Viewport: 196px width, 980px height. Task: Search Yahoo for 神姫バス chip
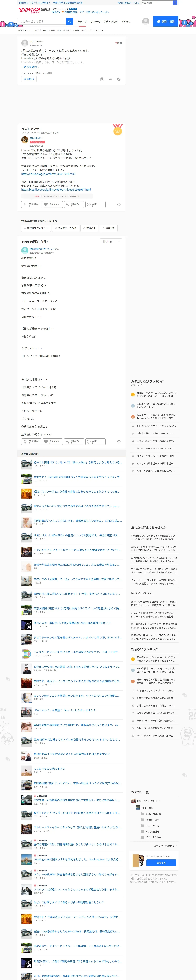(108, 228)
